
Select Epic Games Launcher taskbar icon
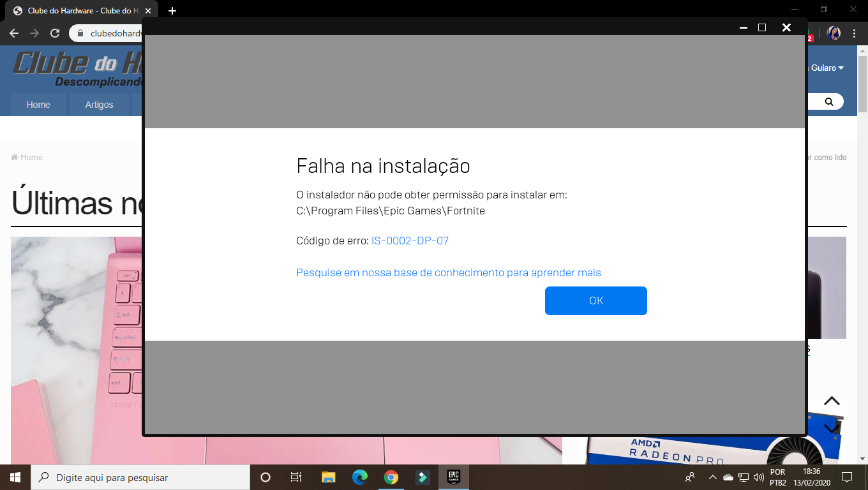point(454,477)
